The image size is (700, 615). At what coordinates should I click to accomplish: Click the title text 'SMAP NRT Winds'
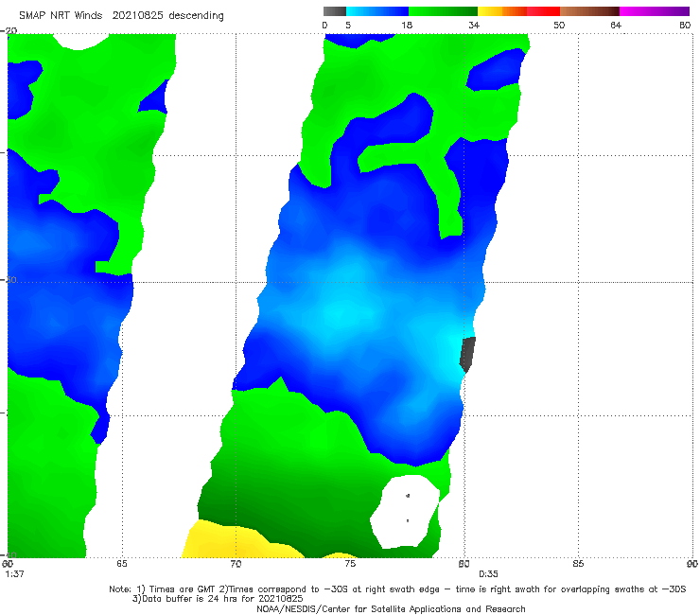pyautogui.click(x=61, y=15)
